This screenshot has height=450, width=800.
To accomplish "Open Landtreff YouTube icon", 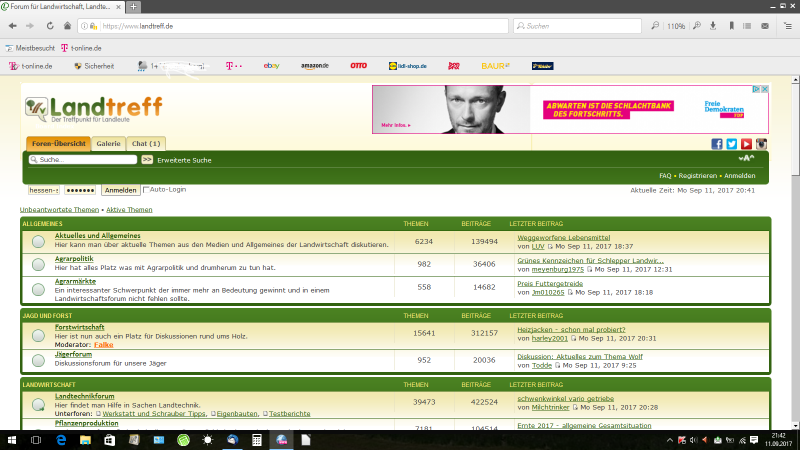I will [x=746, y=144].
